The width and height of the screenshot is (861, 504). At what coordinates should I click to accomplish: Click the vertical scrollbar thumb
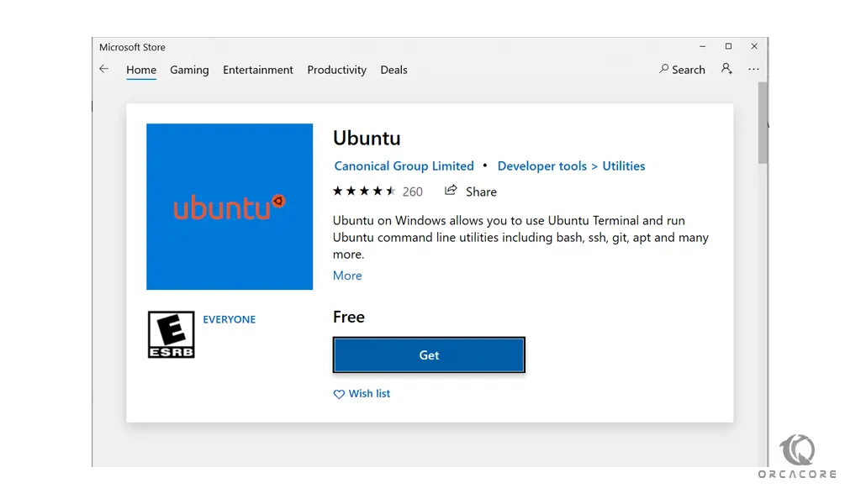(763, 123)
